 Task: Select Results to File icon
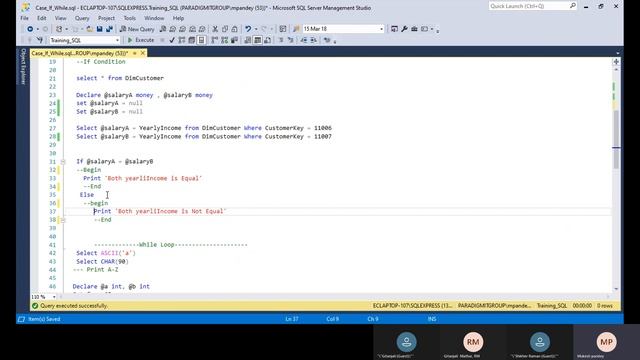coord(267,40)
